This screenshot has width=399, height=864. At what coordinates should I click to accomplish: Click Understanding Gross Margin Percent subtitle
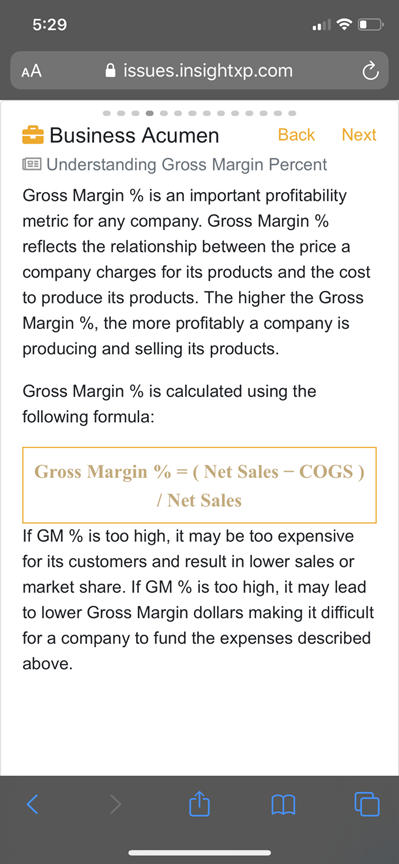point(187,164)
